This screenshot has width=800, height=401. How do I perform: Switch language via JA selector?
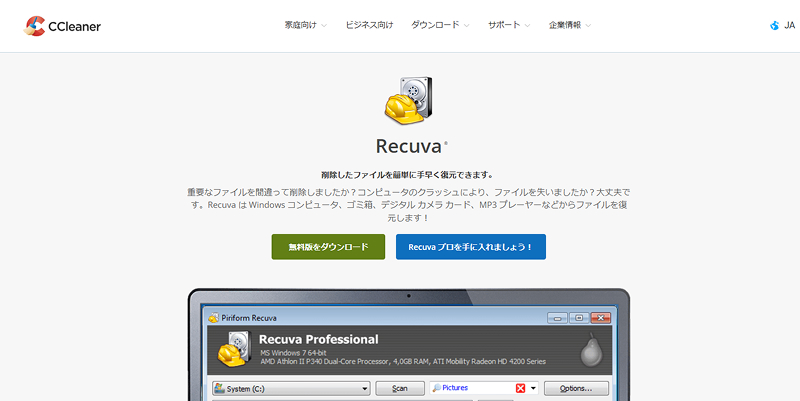(783, 26)
